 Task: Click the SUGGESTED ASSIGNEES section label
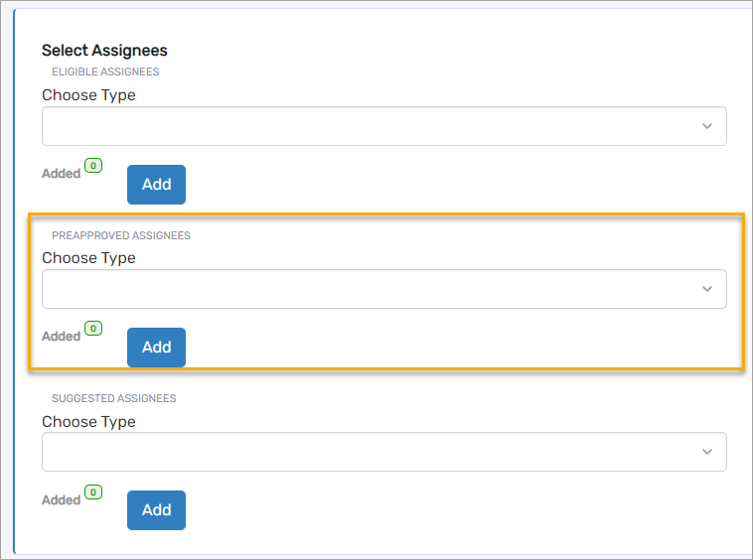(x=113, y=399)
